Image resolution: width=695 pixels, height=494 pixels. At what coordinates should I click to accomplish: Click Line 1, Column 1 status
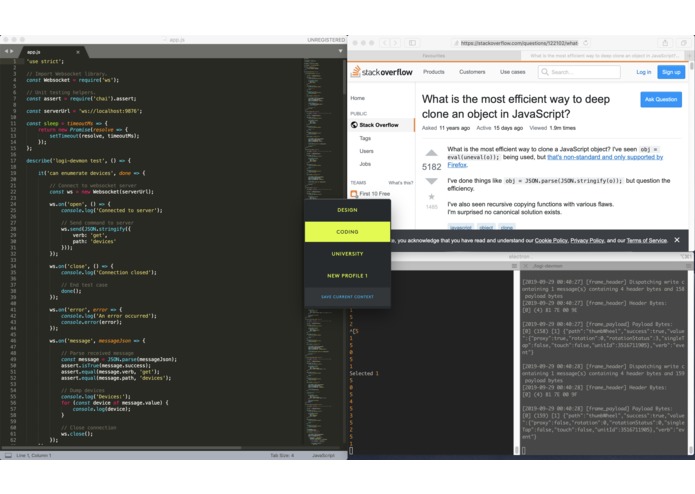[x=34, y=455]
